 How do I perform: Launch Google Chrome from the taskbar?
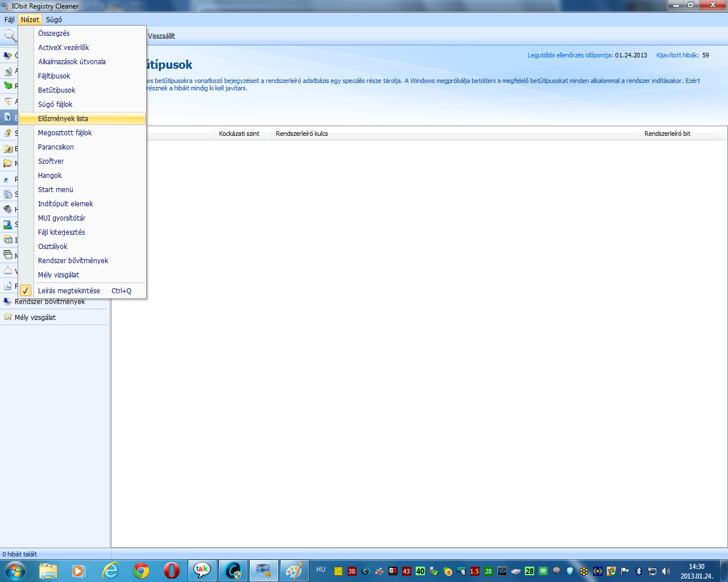pos(141,571)
